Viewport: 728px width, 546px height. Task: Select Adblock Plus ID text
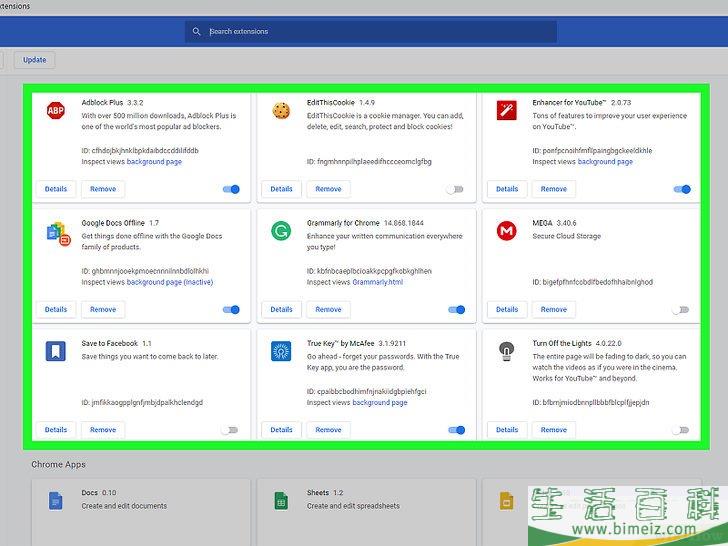point(140,150)
